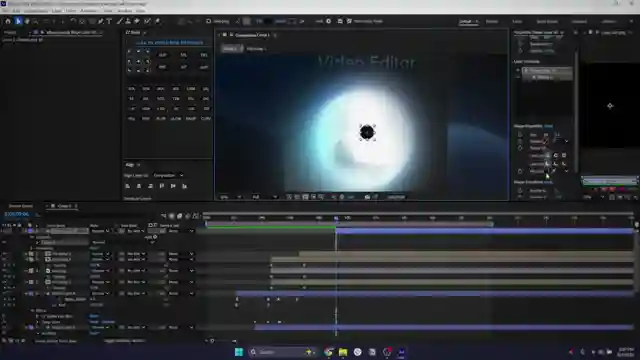Select the Puppet Pin tool
The image size is (640, 360).
[158, 21]
